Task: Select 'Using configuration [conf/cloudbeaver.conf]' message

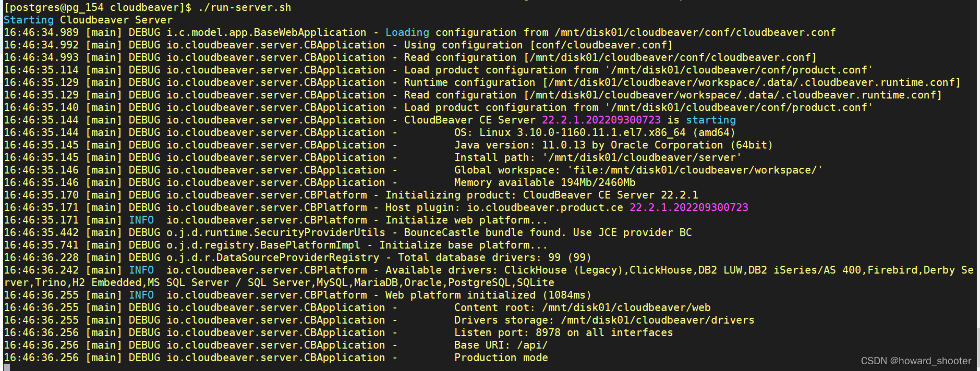Action: (538, 45)
